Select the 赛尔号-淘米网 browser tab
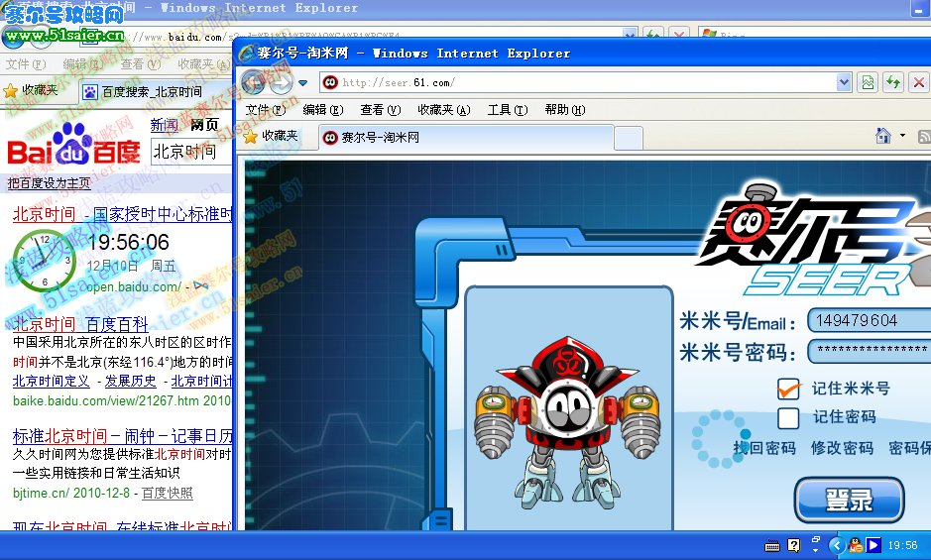Screen dimensions: 931x560 pyautogui.click(x=466, y=137)
